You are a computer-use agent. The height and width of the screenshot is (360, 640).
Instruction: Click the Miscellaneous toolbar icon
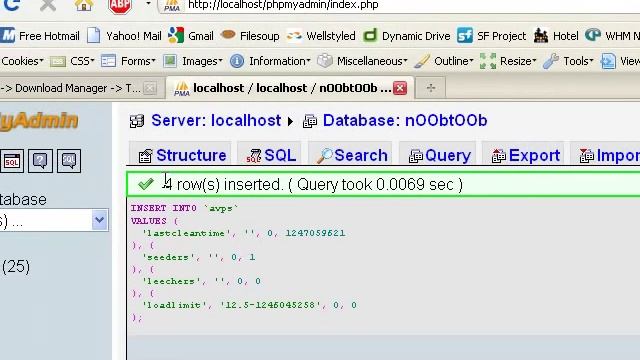point(325,61)
